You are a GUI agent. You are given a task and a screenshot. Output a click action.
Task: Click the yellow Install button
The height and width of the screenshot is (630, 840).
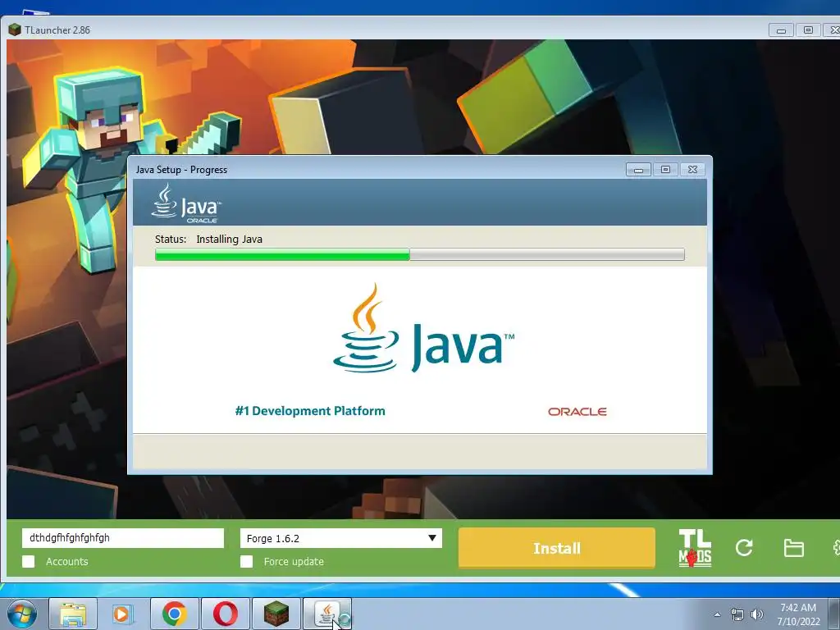[557, 548]
